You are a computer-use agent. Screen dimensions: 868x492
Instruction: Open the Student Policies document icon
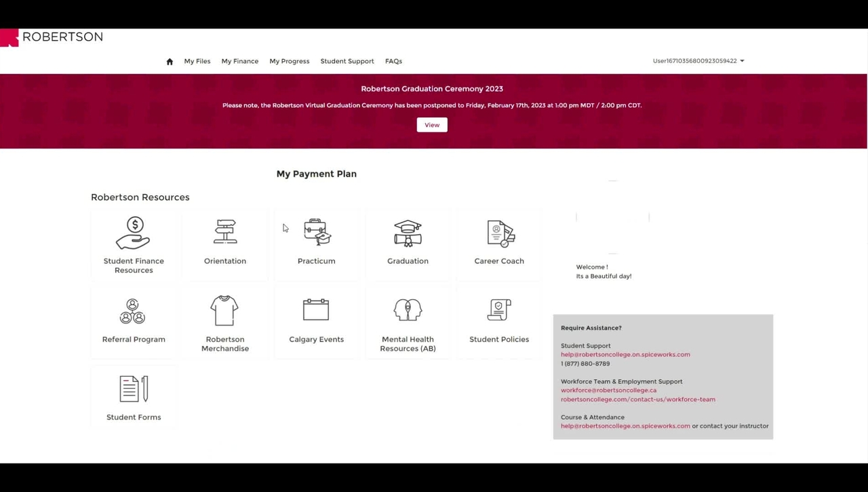pyautogui.click(x=499, y=309)
